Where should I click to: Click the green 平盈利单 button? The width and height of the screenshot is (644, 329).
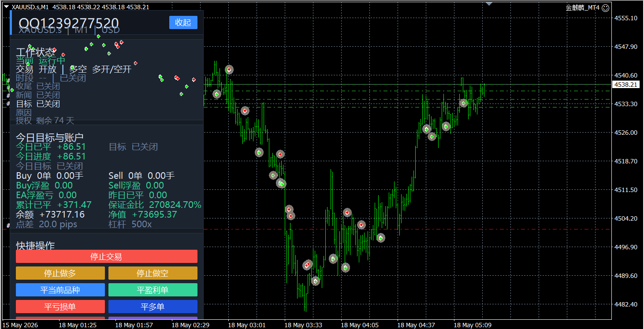tap(153, 290)
